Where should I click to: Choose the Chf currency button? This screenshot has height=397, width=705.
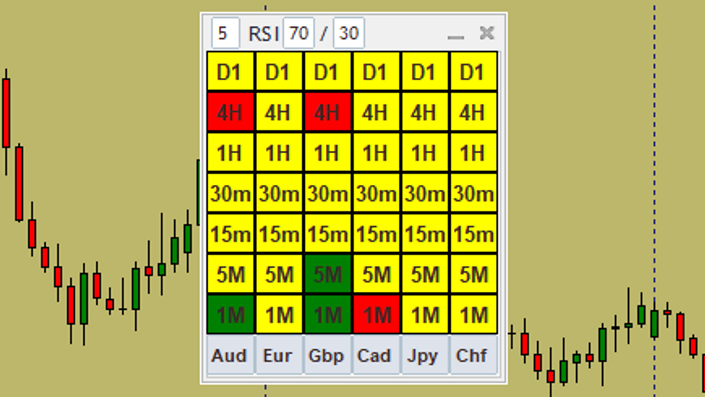point(473,355)
